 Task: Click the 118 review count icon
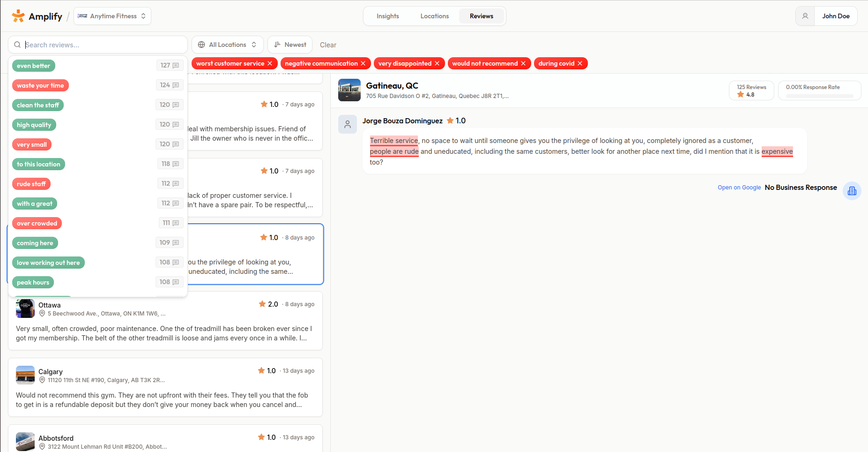pyautogui.click(x=176, y=164)
